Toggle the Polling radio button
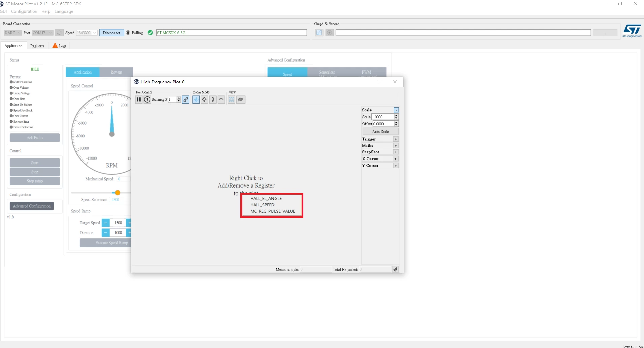 click(128, 33)
